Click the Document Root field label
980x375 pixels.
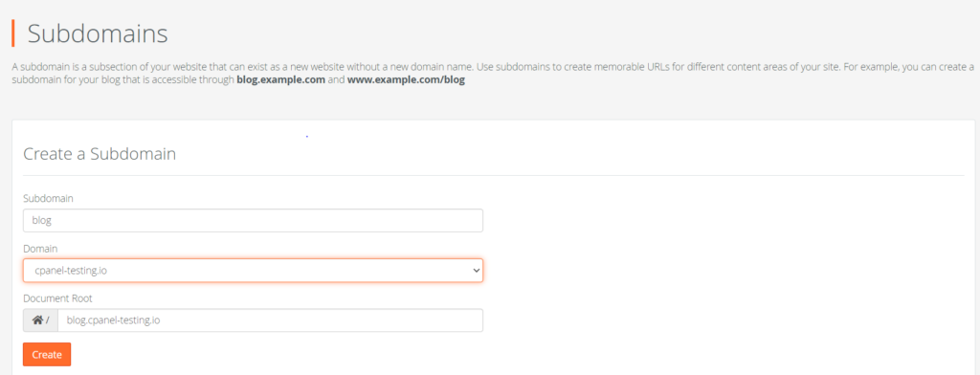coord(57,298)
